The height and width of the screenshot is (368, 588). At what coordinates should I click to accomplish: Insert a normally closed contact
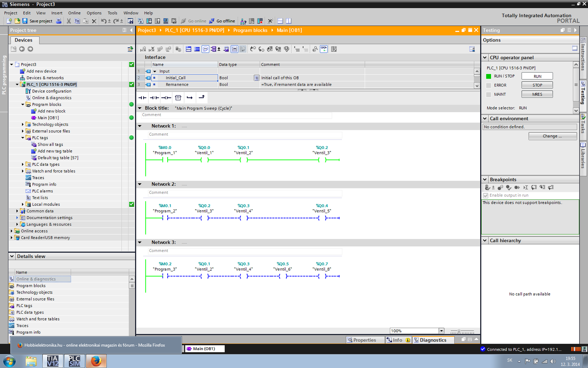[154, 97]
